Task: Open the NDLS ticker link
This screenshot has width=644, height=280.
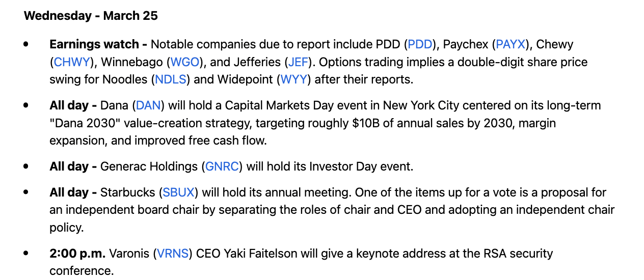Action: pos(171,80)
